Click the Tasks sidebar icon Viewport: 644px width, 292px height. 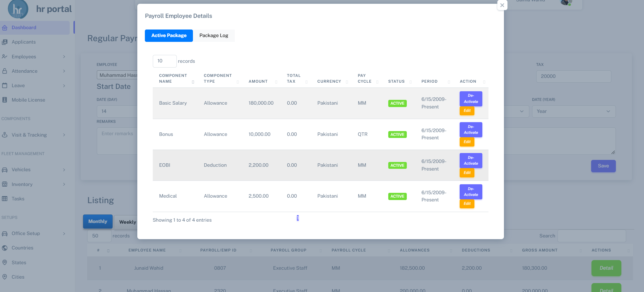pos(5,199)
